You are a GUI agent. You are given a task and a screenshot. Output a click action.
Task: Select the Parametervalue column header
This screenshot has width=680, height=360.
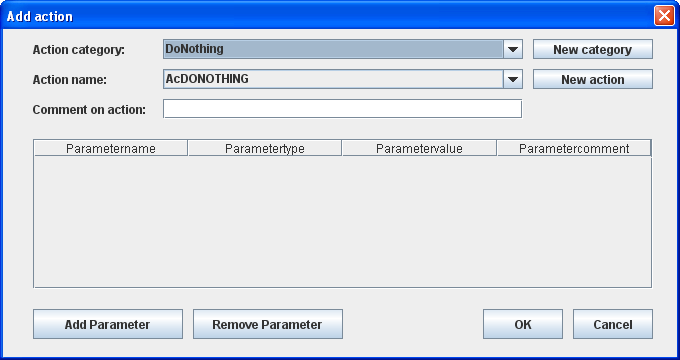coord(419,148)
